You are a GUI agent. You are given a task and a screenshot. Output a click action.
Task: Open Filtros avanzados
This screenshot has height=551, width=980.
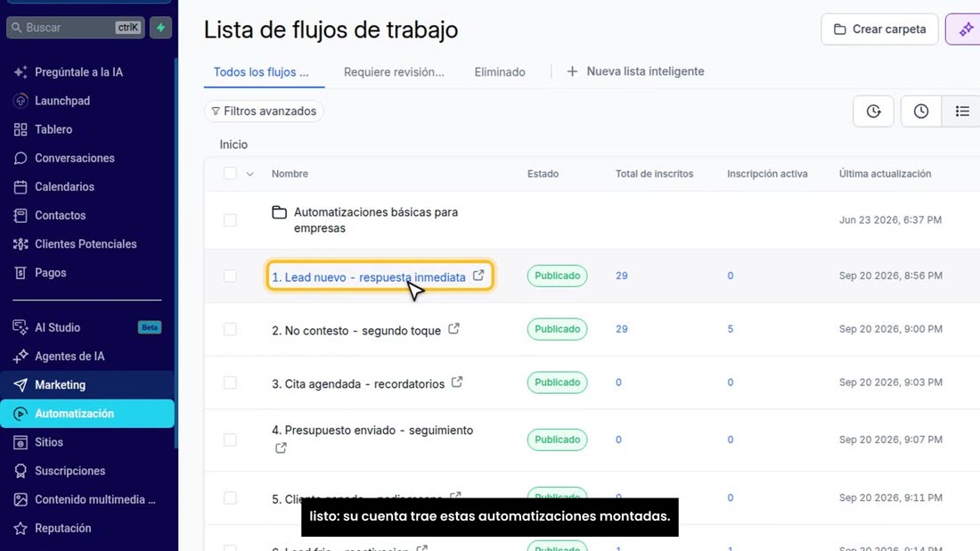pyautogui.click(x=264, y=111)
